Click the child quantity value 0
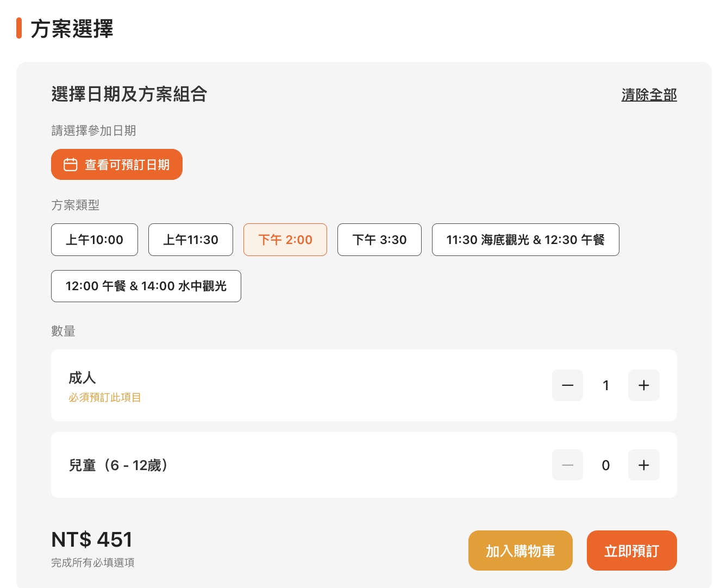Screen dimensions: 714x588 coord(606,465)
